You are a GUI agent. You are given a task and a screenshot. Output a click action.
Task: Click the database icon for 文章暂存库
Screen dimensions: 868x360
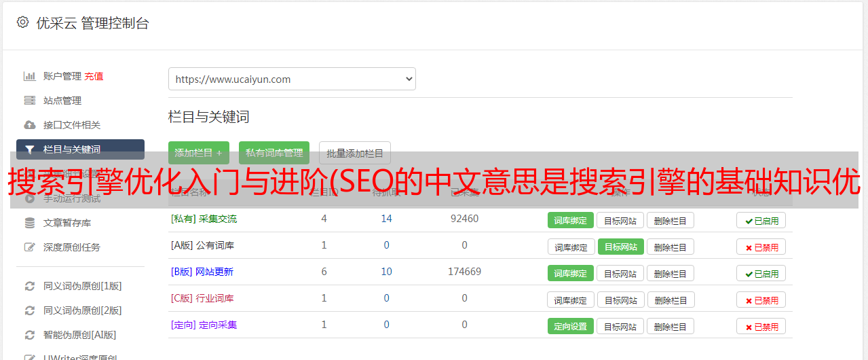click(30, 223)
